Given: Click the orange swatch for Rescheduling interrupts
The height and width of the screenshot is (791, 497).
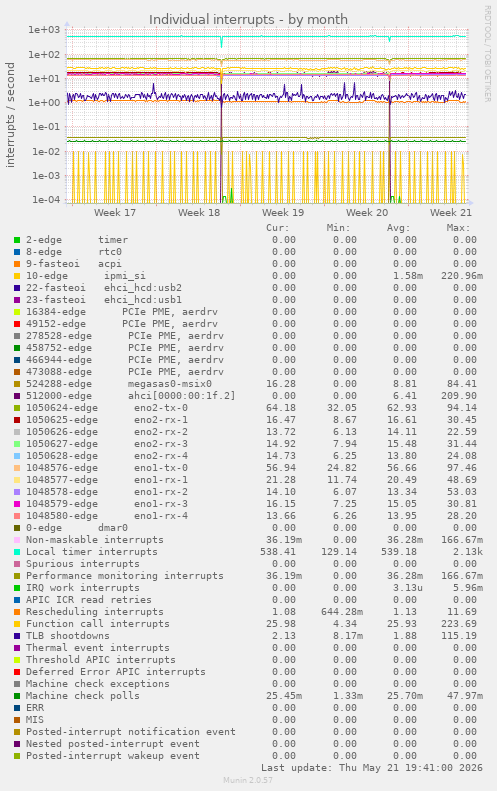Looking at the screenshot, I should pyautogui.click(x=17, y=612).
